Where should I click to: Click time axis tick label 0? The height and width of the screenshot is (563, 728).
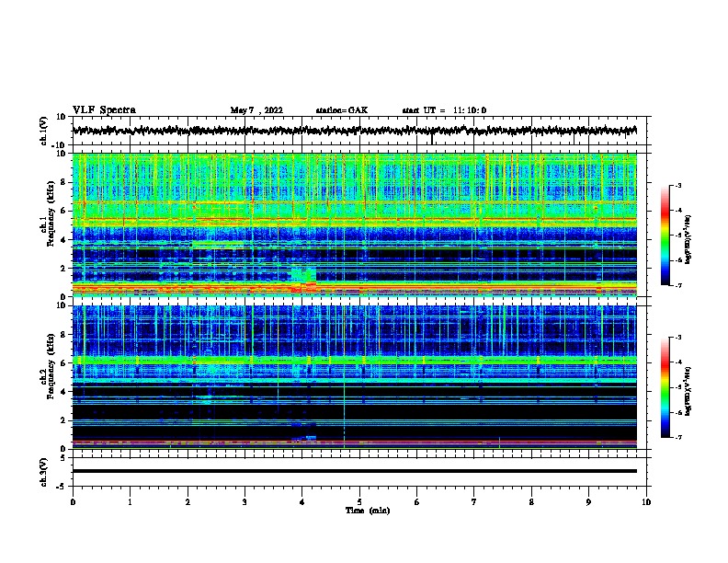coord(73,502)
